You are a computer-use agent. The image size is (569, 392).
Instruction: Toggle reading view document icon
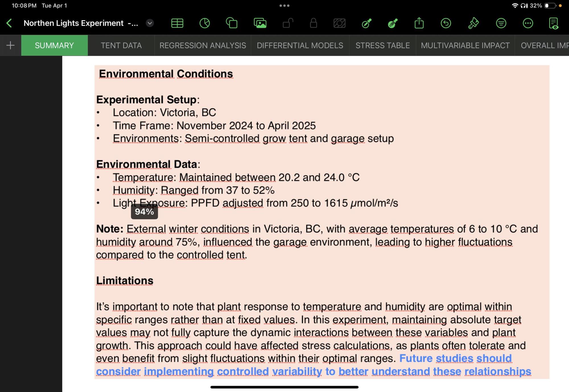point(554,23)
